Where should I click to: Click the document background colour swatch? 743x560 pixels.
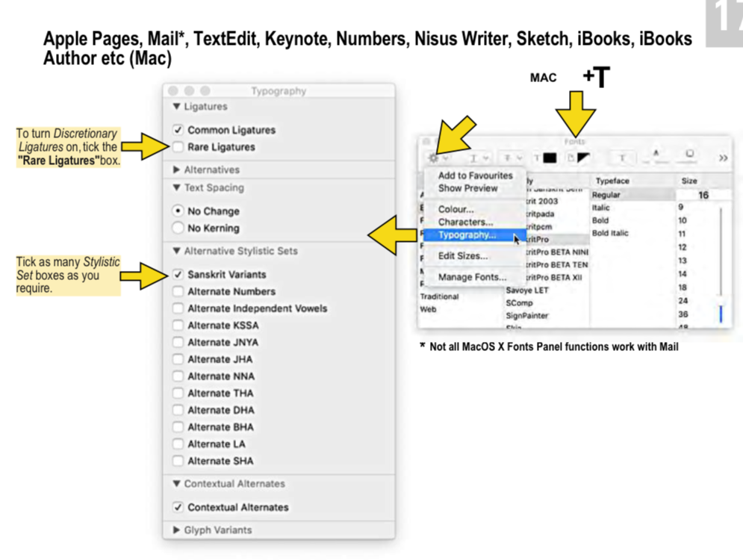click(583, 158)
